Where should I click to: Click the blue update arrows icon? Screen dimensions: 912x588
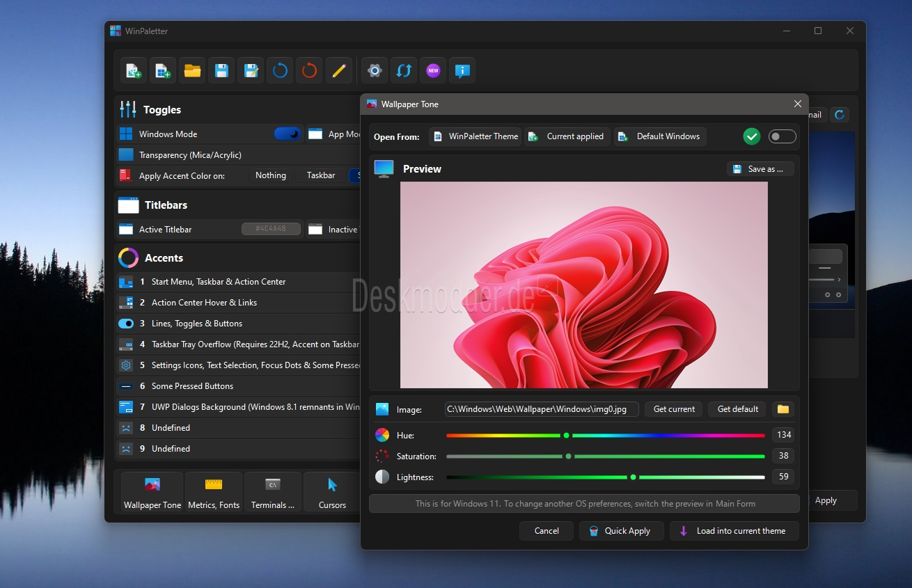[x=404, y=70]
